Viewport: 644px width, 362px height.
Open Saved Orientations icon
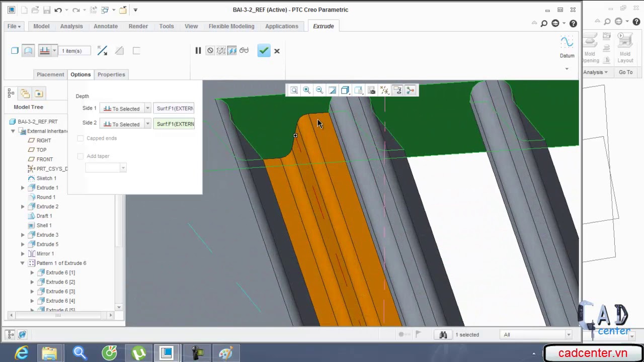pos(358,90)
